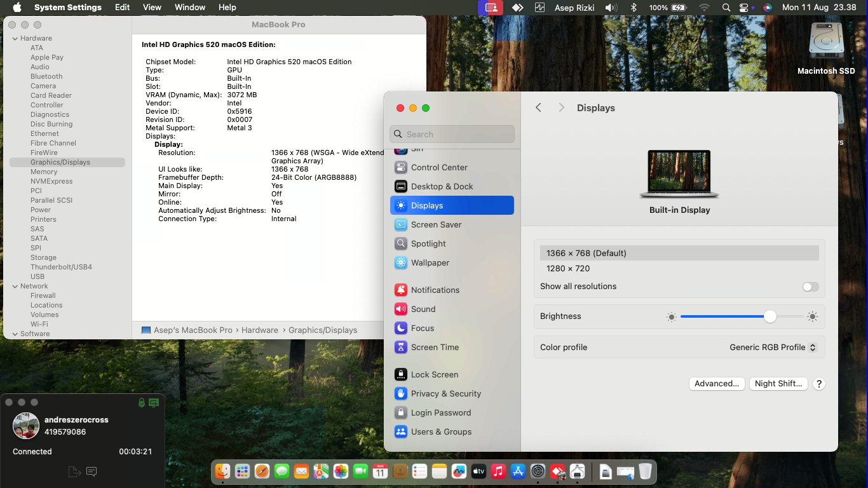
Task: Open Screen Saver settings pane
Action: point(436,224)
